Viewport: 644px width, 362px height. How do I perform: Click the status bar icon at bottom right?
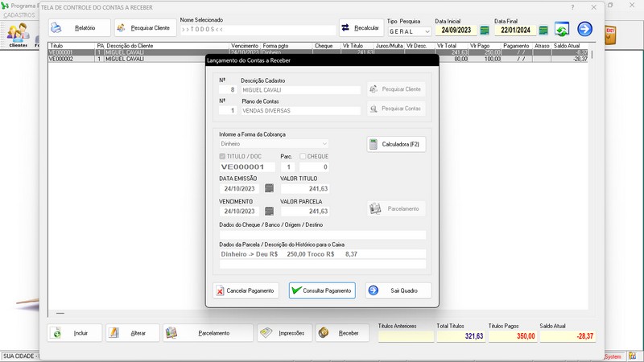click(632, 356)
